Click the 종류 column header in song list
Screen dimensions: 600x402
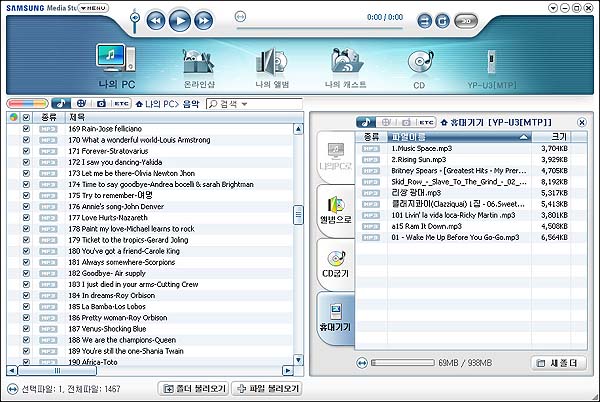pos(49,117)
